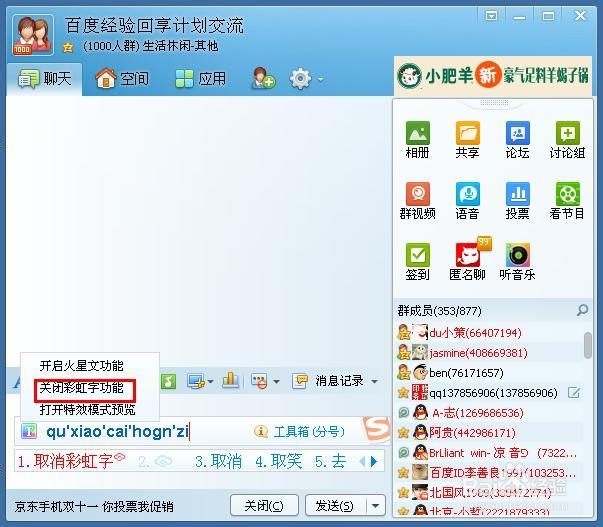
Task: Select member A-志(1269686536)
Action: coord(490,413)
